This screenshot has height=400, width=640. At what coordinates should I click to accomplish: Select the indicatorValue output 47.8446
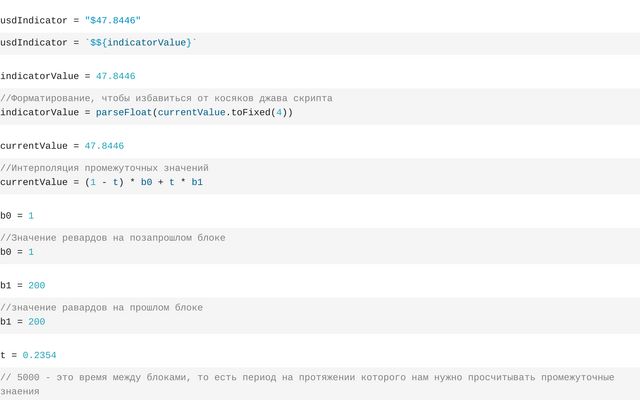[116, 76]
